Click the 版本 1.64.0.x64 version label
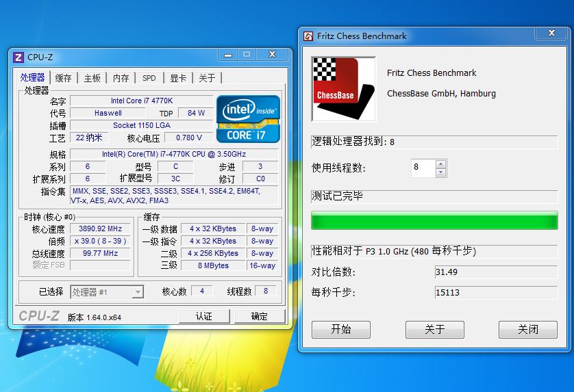 click(95, 317)
